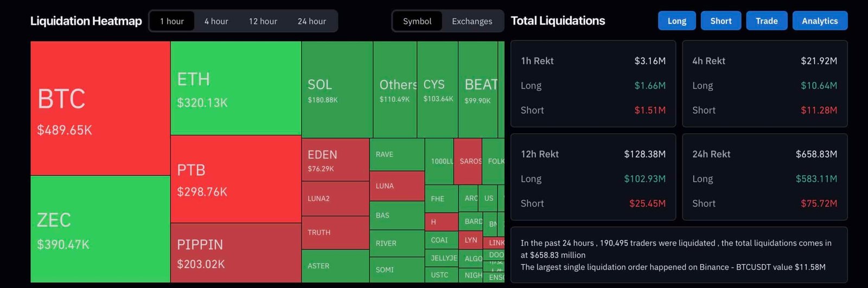The height and width of the screenshot is (288, 868).
Task: Click the red BTC heatmap tile
Action: tap(100, 108)
